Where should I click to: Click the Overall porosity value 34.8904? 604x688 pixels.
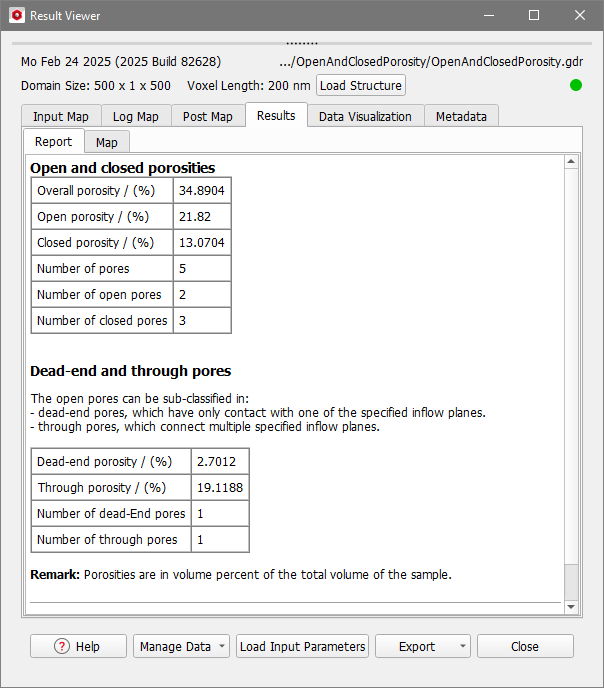coord(202,190)
